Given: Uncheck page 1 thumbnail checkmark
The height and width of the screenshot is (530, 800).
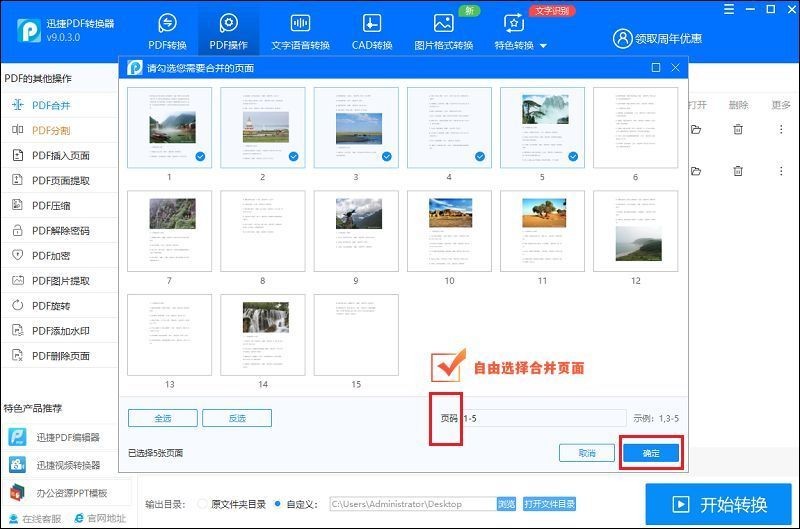Looking at the screenshot, I should 201,157.
